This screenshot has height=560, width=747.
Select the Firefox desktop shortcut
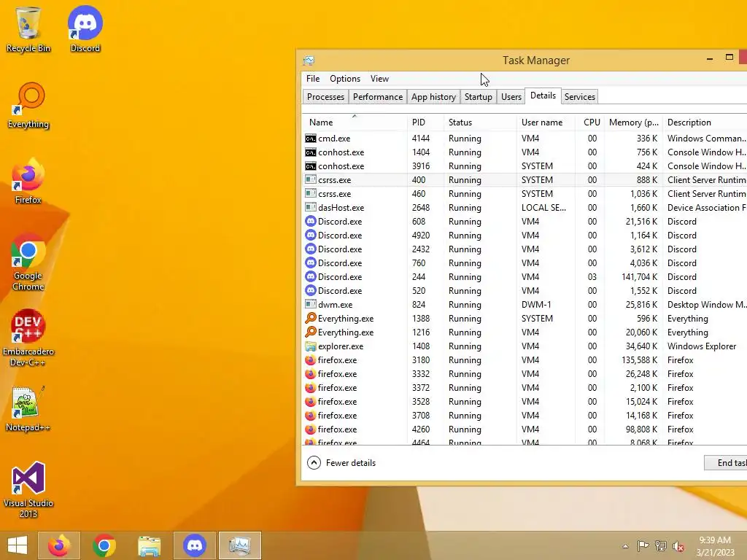click(28, 182)
